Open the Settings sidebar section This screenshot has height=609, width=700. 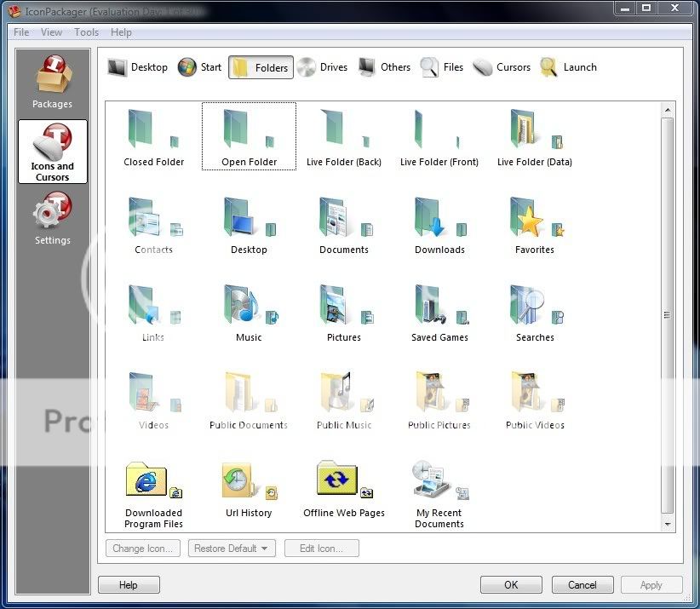[53, 218]
